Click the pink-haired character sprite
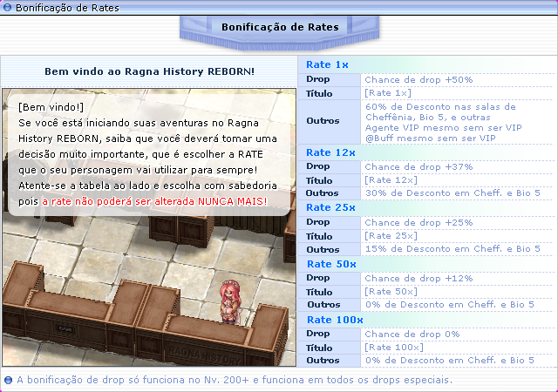The image size is (558, 392). (x=228, y=300)
